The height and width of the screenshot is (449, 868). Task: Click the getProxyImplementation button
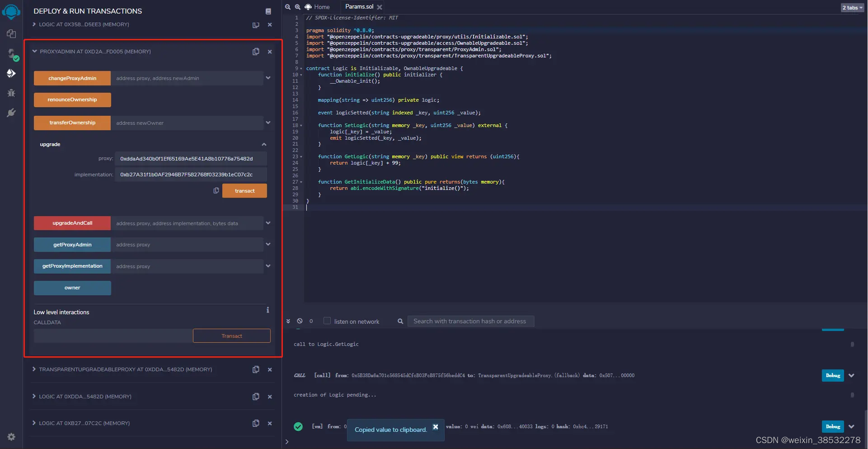point(72,266)
